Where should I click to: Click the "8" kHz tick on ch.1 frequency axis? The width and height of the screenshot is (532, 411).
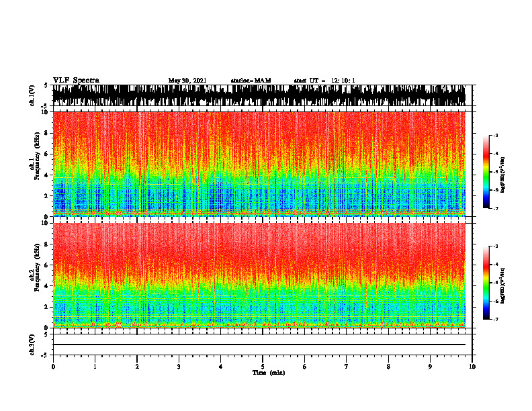point(47,133)
